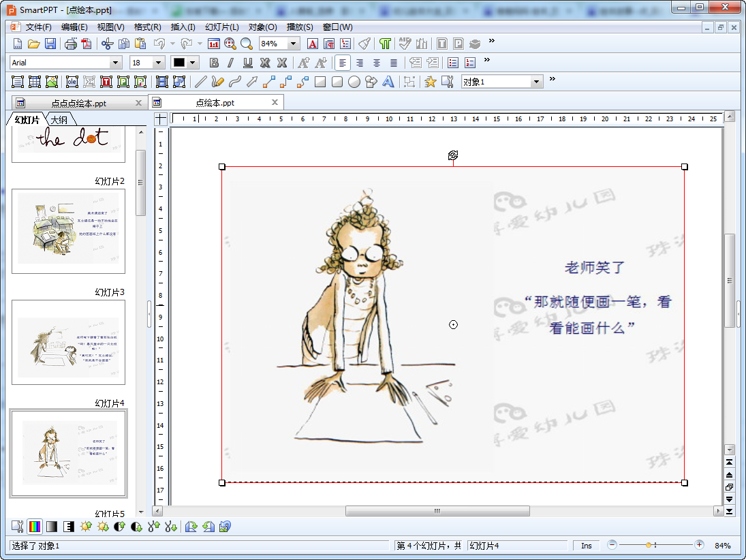Export to PDF icon
This screenshot has height=560, width=746.
87,44
